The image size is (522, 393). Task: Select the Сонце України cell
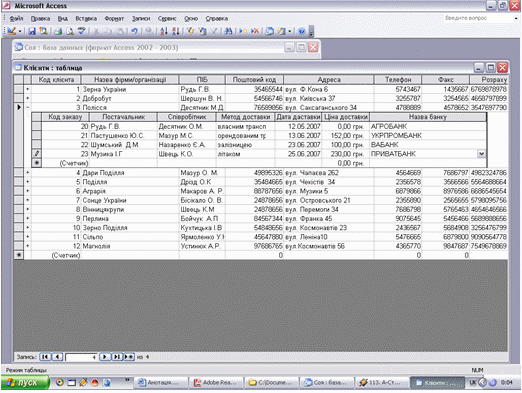[130, 200]
